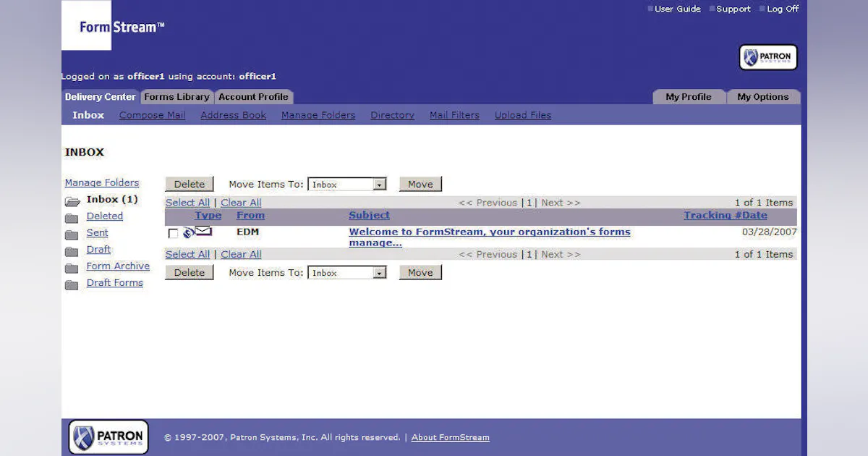Viewport: 868px width, 456px height.
Task: Click the bottom Delete button
Action: (x=190, y=273)
